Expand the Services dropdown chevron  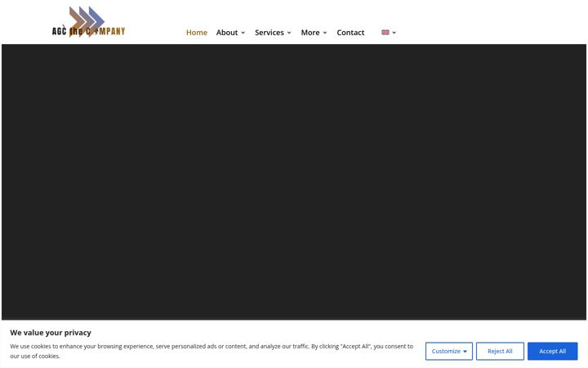[289, 33]
